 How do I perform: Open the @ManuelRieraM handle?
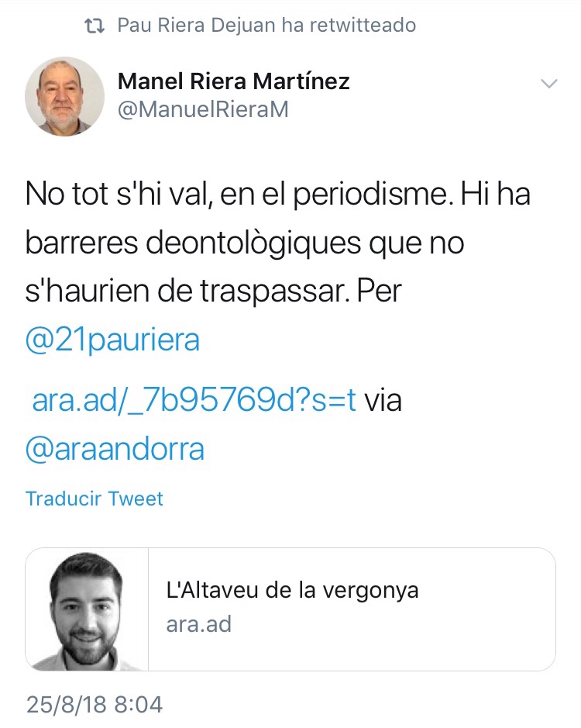coord(203,109)
